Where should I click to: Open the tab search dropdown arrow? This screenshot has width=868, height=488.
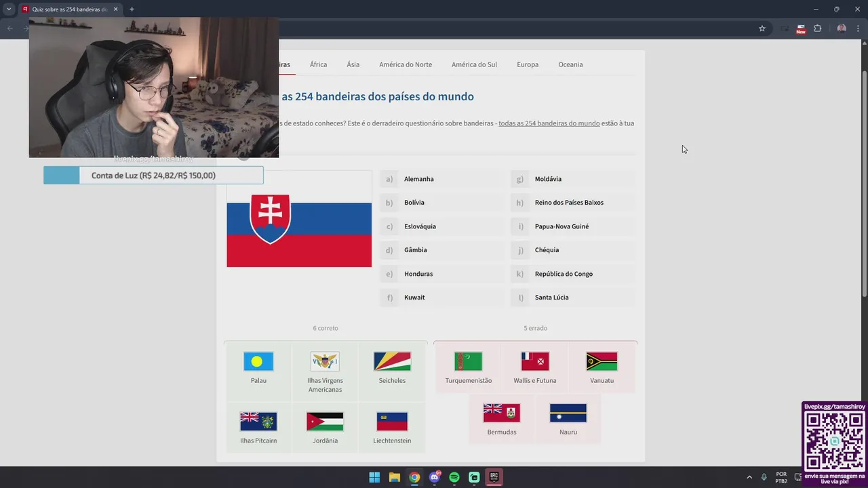9,9
